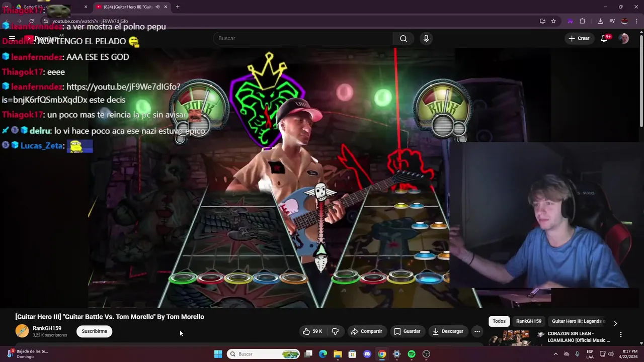Viewport: 644px width, 362px height.
Task: Open weather widget Bajada de las te...
Action: tap(28, 354)
